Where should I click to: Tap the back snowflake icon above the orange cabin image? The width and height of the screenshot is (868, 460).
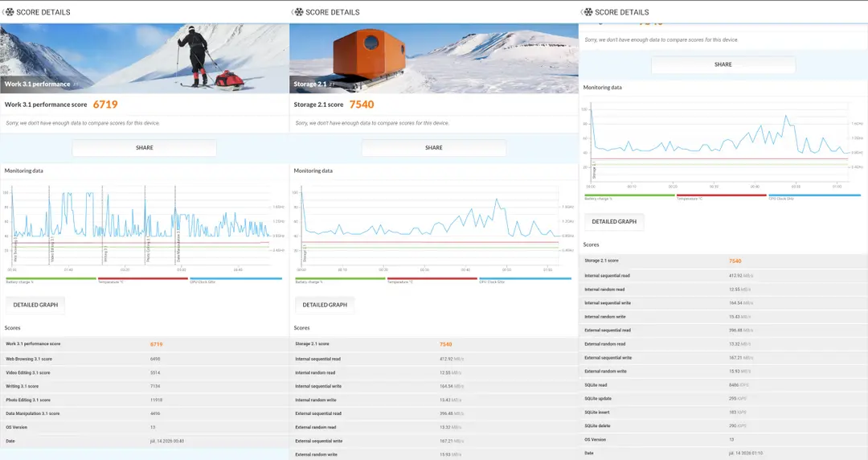point(298,11)
